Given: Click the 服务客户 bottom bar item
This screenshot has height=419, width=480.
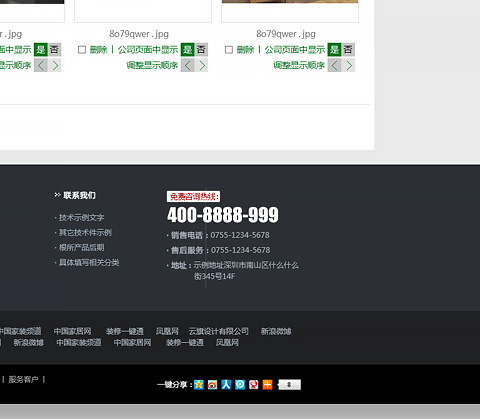Looking at the screenshot, I should click(x=23, y=379).
